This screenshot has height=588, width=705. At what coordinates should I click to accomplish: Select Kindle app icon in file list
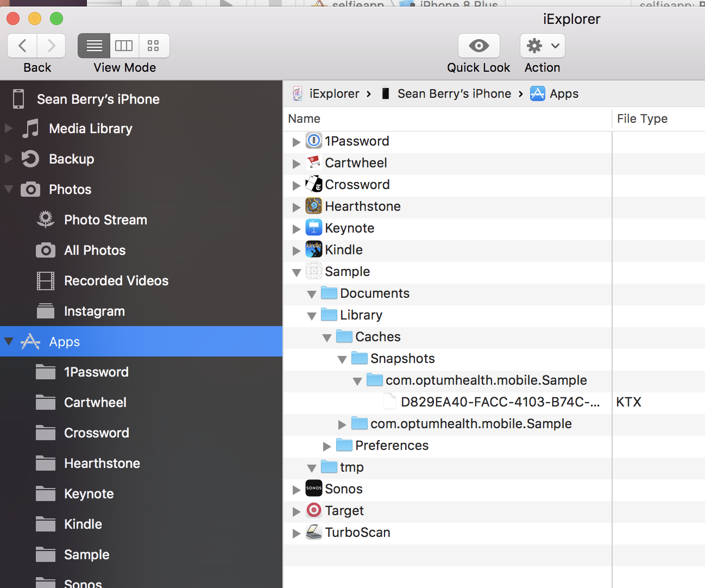314,249
